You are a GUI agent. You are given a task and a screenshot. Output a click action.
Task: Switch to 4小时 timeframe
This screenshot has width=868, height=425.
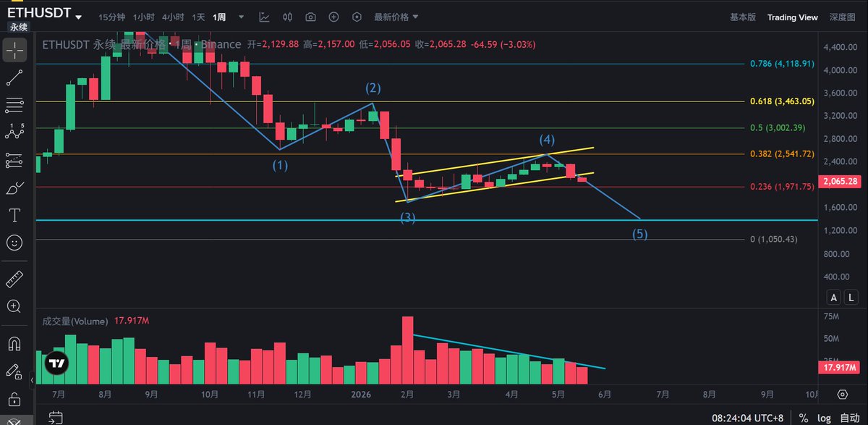pyautogui.click(x=172, y=17)
